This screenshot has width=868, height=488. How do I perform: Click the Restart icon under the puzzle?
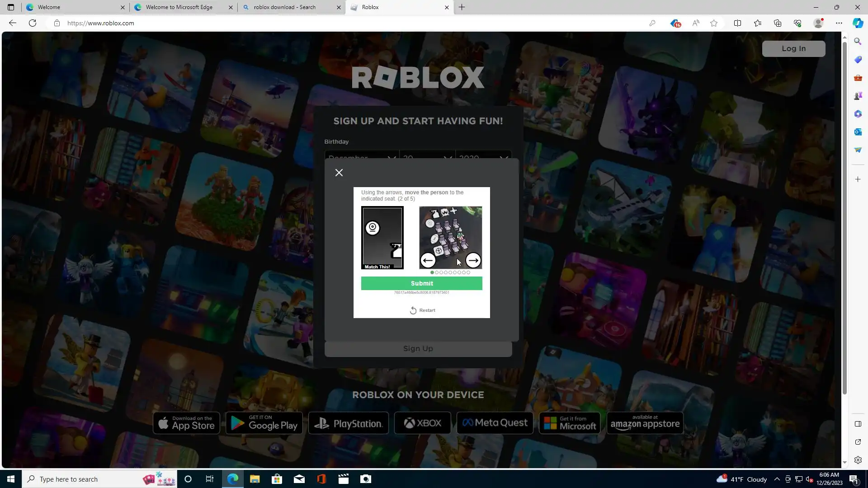pyautogui.click(x=413, y=310)
